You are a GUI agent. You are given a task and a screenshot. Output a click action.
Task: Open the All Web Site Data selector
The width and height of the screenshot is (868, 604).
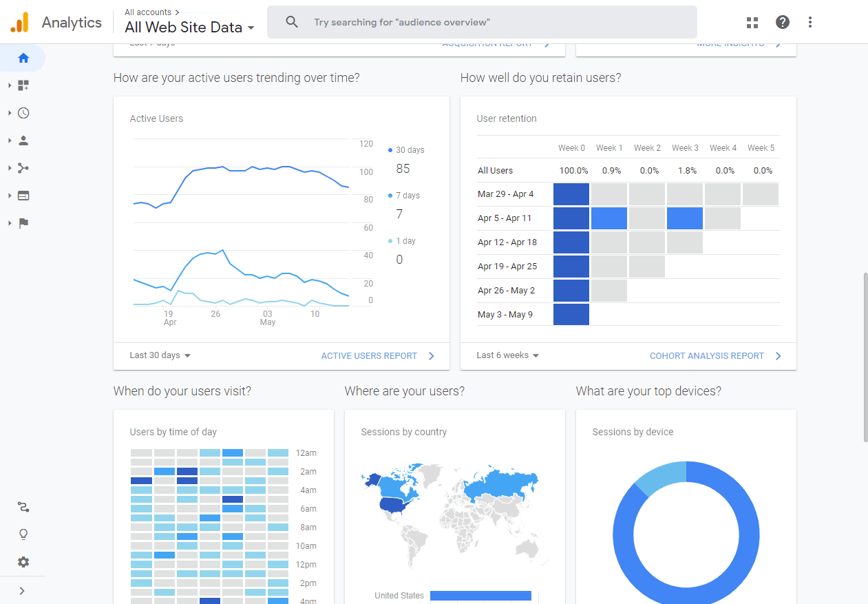[x=189, y=28]
